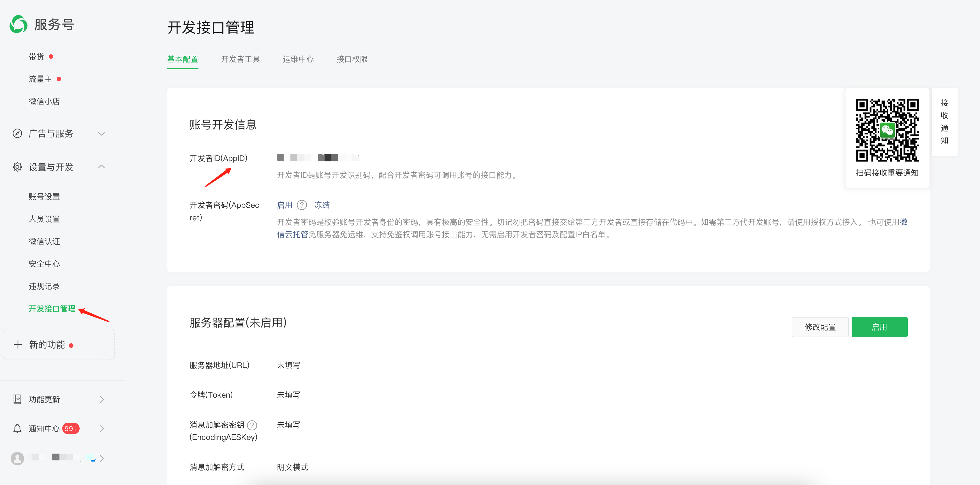This screenshot has width=980, height=485.
Task: Expand the 广告与服务 section chevron
Action: 101,133
